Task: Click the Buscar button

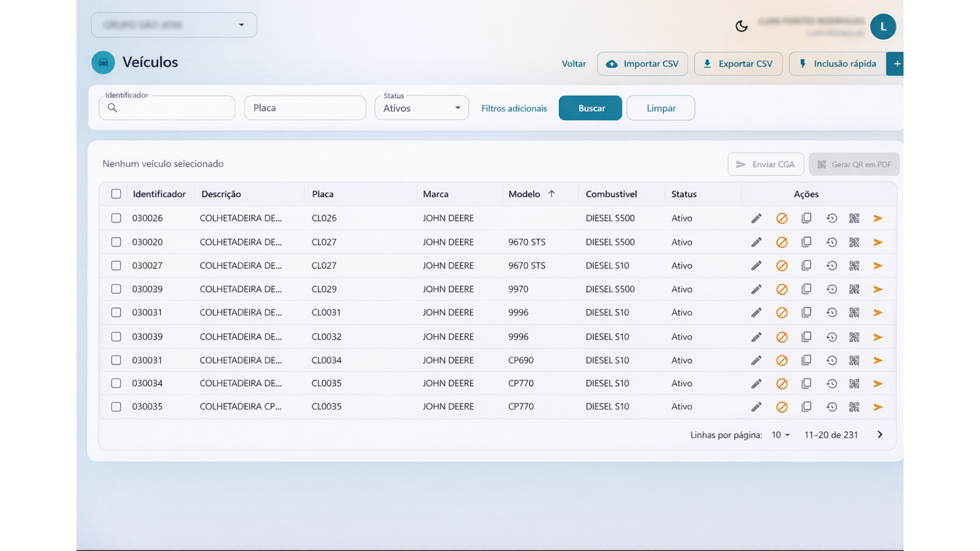Action: click(x=590, y=108)
